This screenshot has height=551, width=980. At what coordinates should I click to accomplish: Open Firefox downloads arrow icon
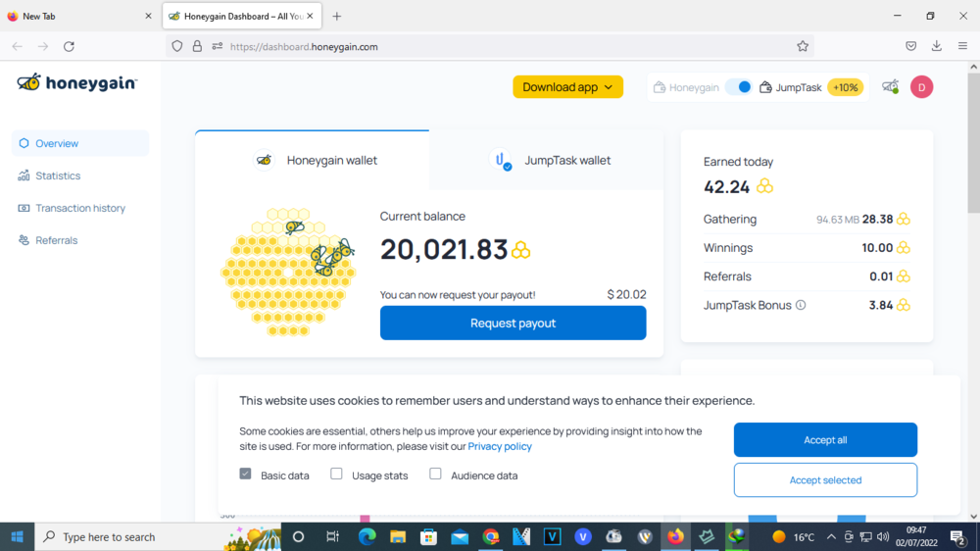936,46
